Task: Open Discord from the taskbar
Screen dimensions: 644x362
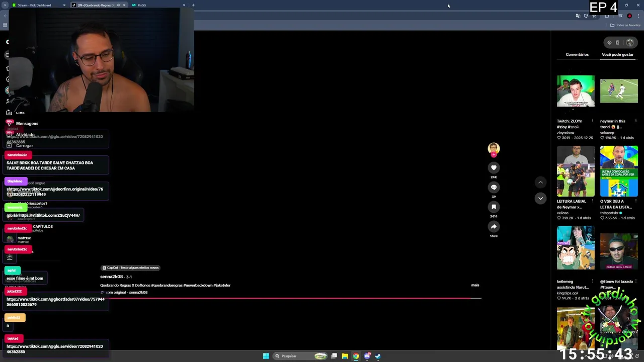Action: click(367, 356)
